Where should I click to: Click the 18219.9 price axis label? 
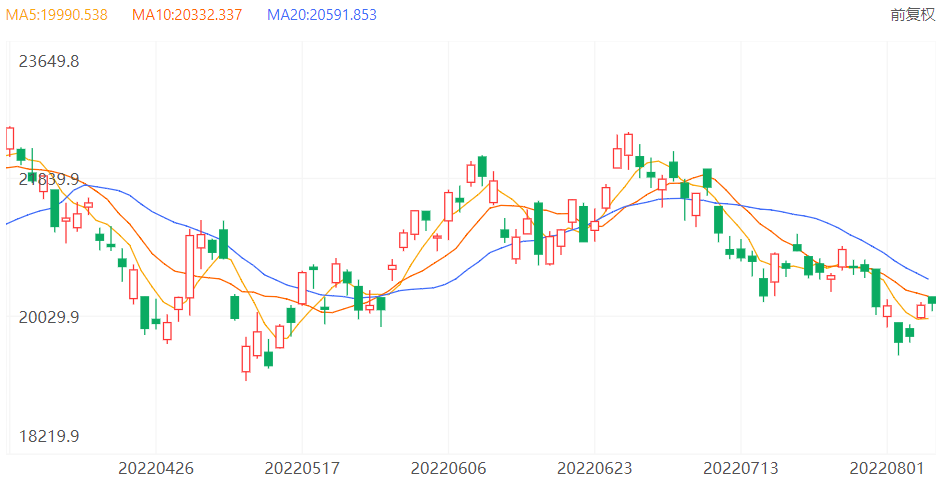[49, 437]
